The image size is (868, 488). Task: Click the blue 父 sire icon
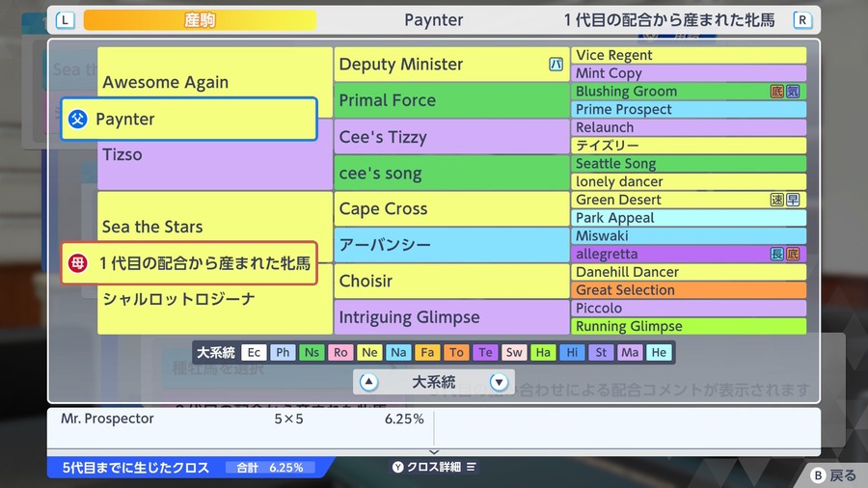[77, 119]
